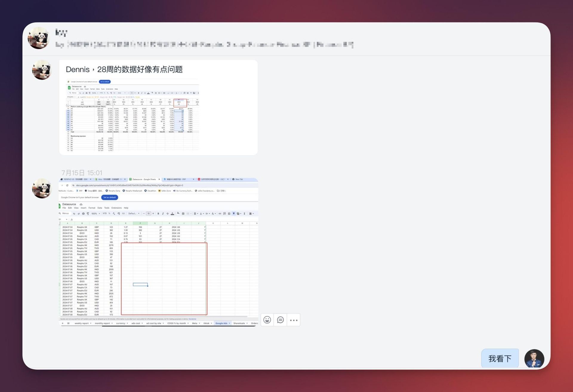Open the reply comment icon
Viewport: 573px width, 392px height.
(x=280, y=320)
